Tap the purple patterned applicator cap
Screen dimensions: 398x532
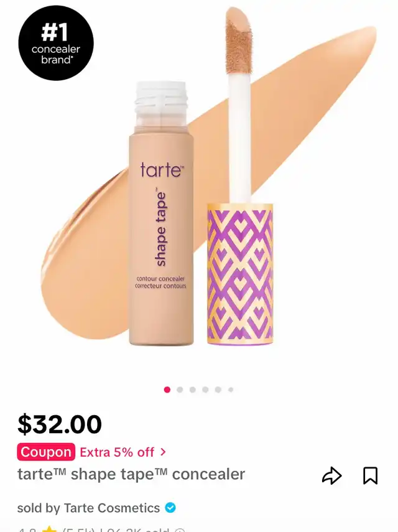[x=239, y=274]
